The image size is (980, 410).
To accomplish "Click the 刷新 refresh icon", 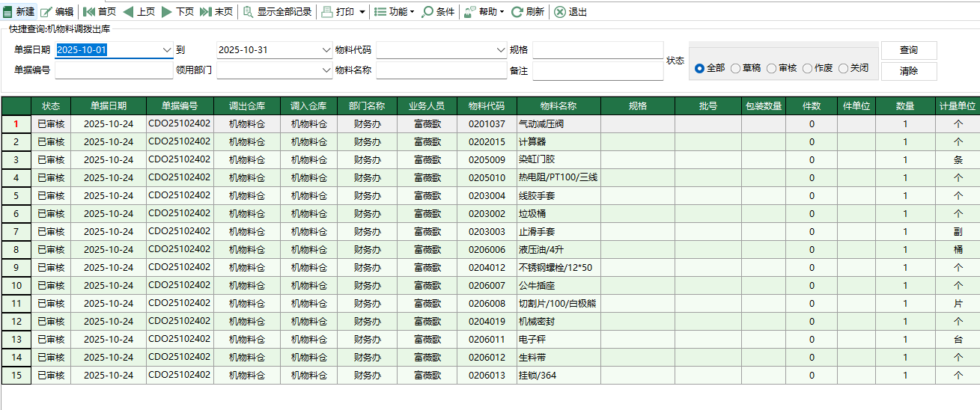I will click(517, 12).
